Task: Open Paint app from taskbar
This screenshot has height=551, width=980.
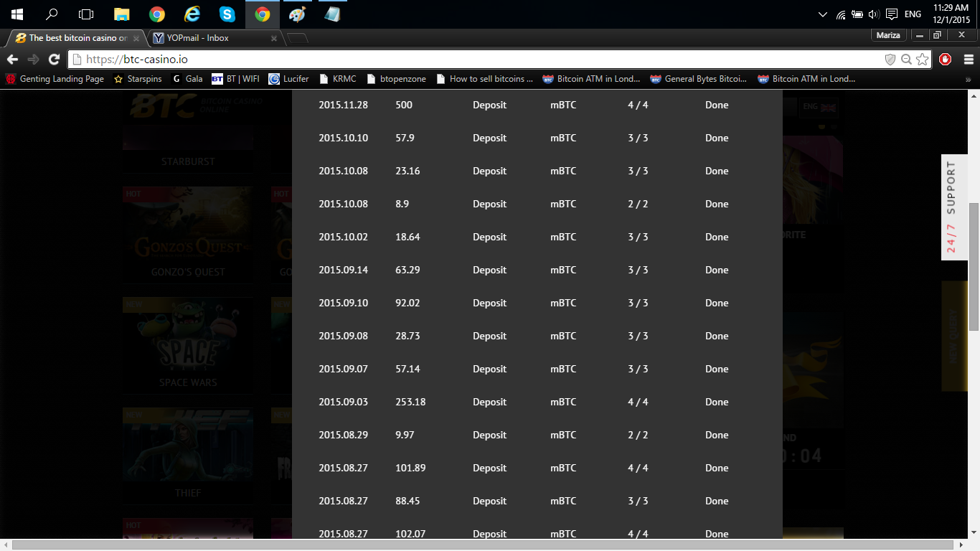Action: [297, 14]
